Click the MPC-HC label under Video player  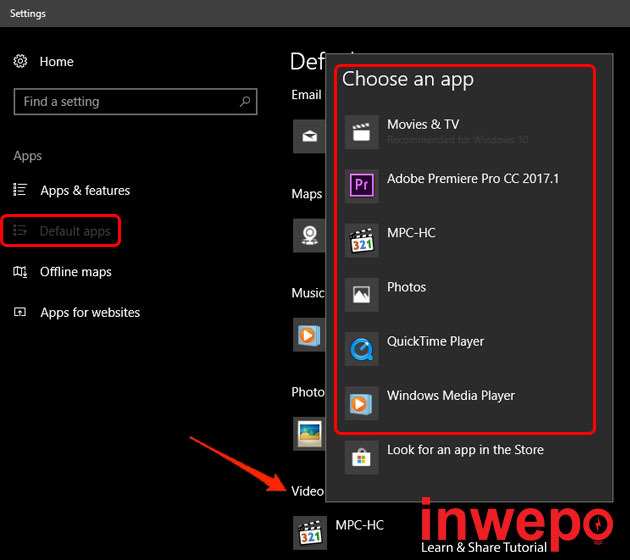(360, 525)
